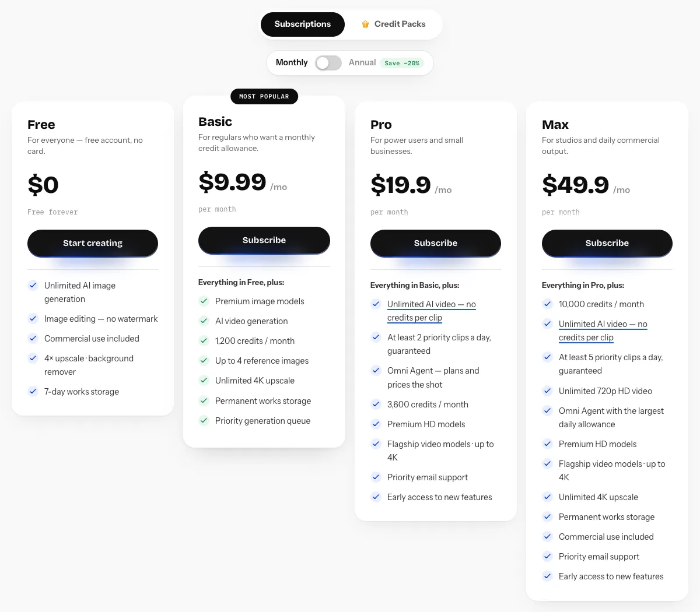Click checkmark beside Premium image models
This screenshot has height=612, width=700.
pos(204,301)
